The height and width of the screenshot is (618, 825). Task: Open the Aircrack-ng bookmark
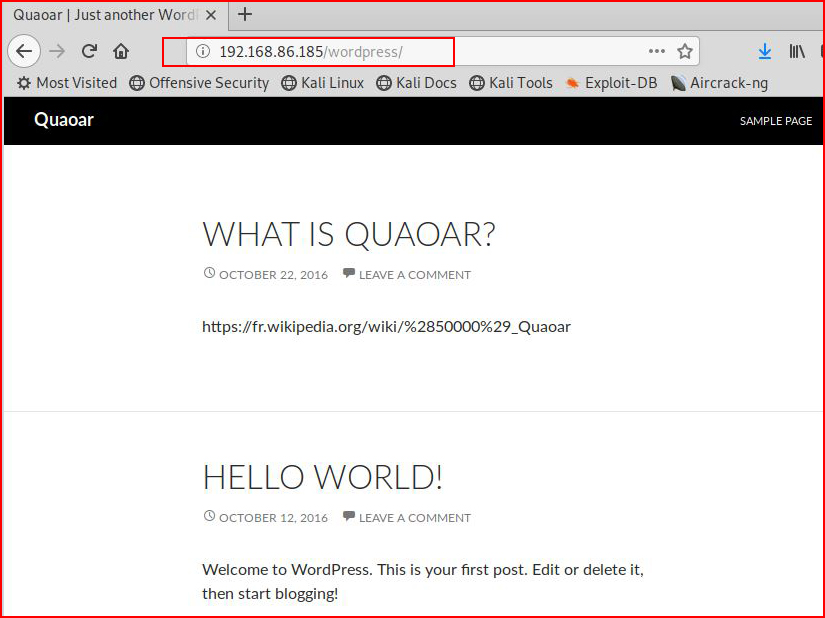tap(719, 83)
